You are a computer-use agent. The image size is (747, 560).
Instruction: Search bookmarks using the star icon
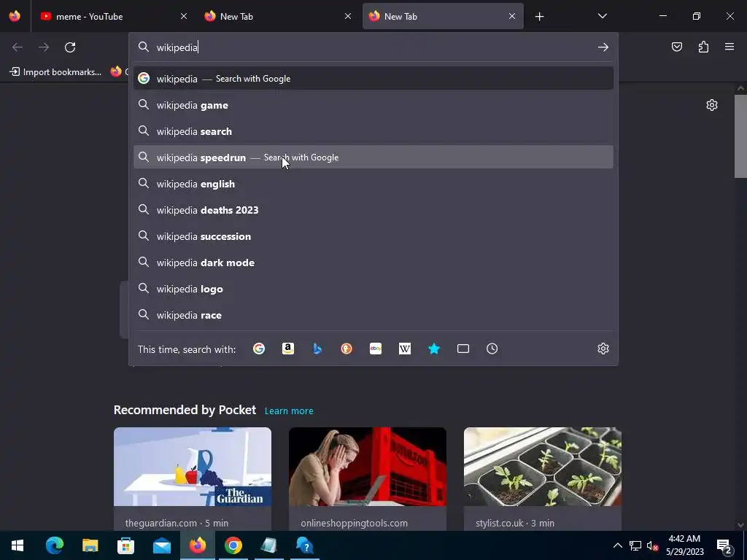coord(434,349)
